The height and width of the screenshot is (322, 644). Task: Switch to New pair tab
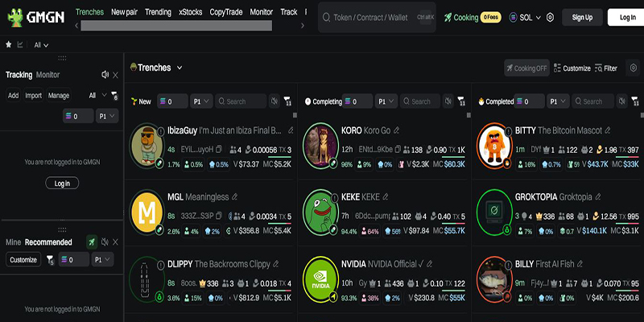(124, 12)
